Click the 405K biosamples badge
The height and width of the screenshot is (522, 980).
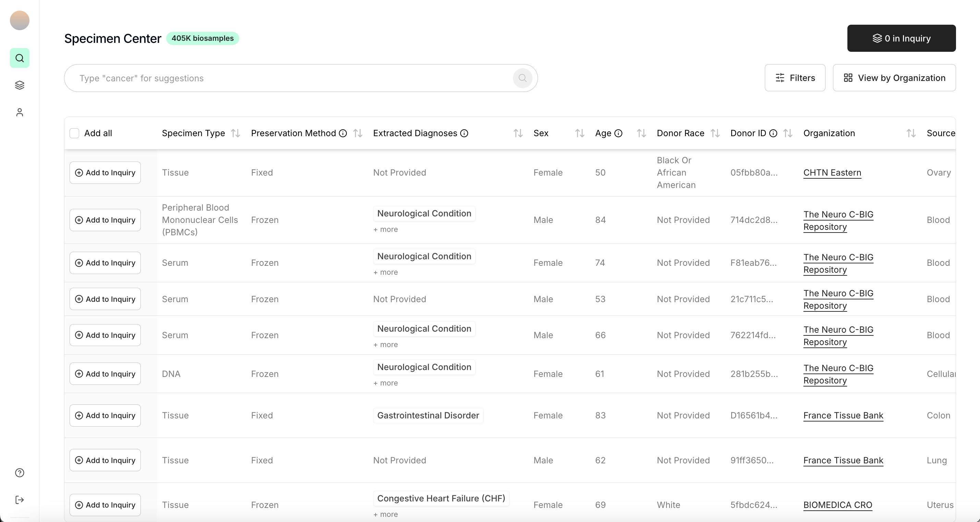tap(203, 38)
